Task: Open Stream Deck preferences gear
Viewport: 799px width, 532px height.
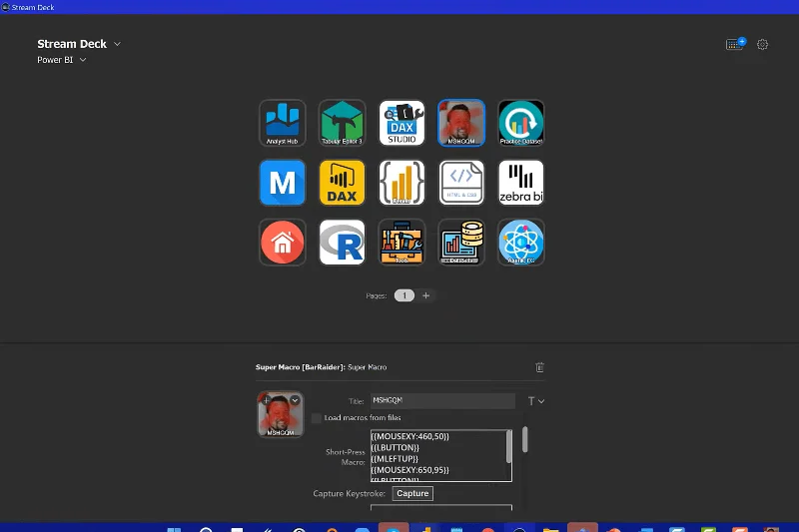Action: (x=762, y=44)
